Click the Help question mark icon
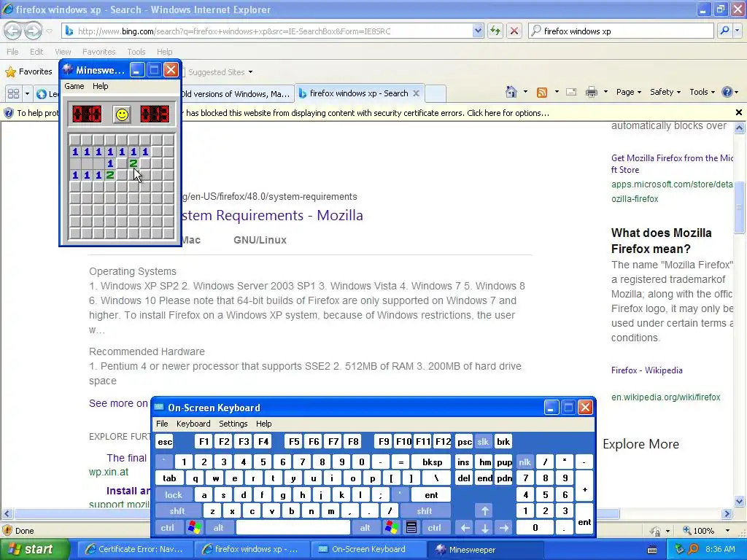 tap(727, 92)
